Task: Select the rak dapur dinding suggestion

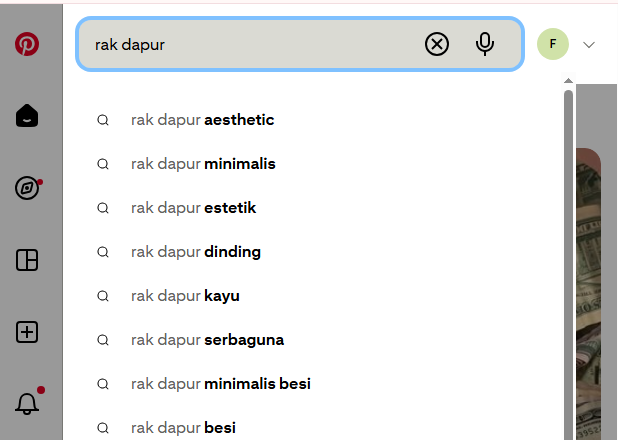Action: (313, 252)
